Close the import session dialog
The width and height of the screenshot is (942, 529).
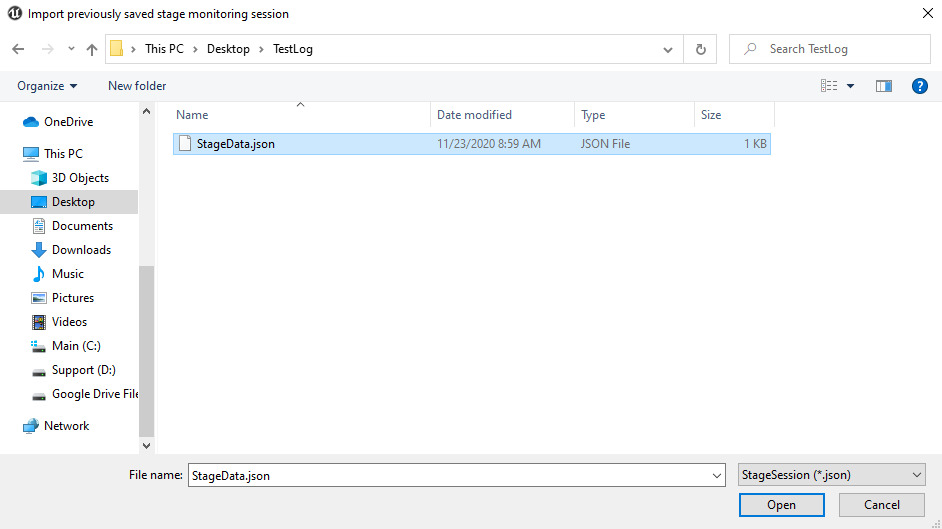tap(928, 13)
